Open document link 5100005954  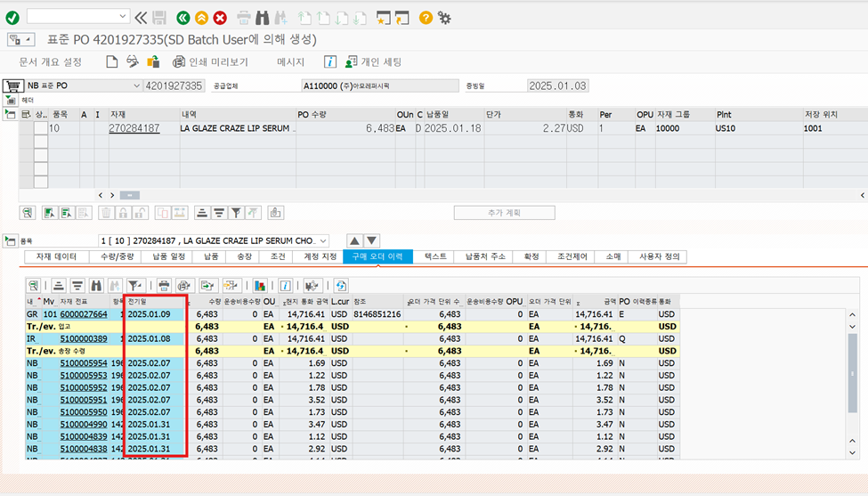[x=84, y=363]
